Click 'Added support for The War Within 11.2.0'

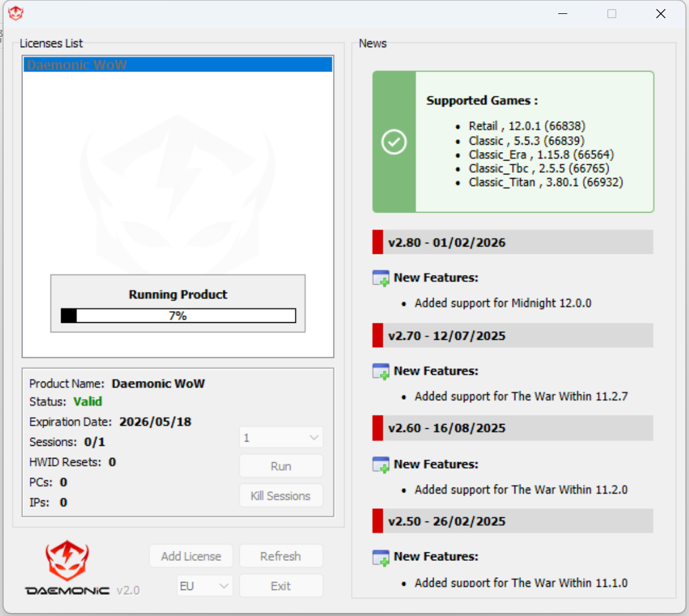pyautogui.click(x=521, y=489)
